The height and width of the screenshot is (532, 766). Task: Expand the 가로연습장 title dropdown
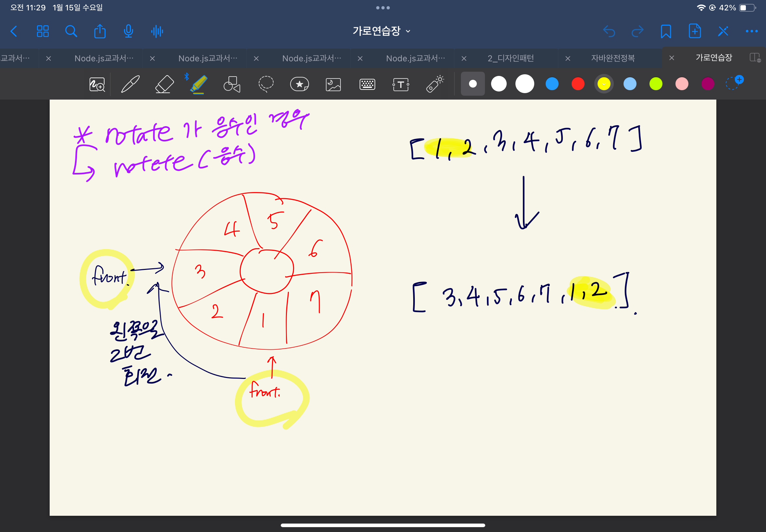point(382,31)
